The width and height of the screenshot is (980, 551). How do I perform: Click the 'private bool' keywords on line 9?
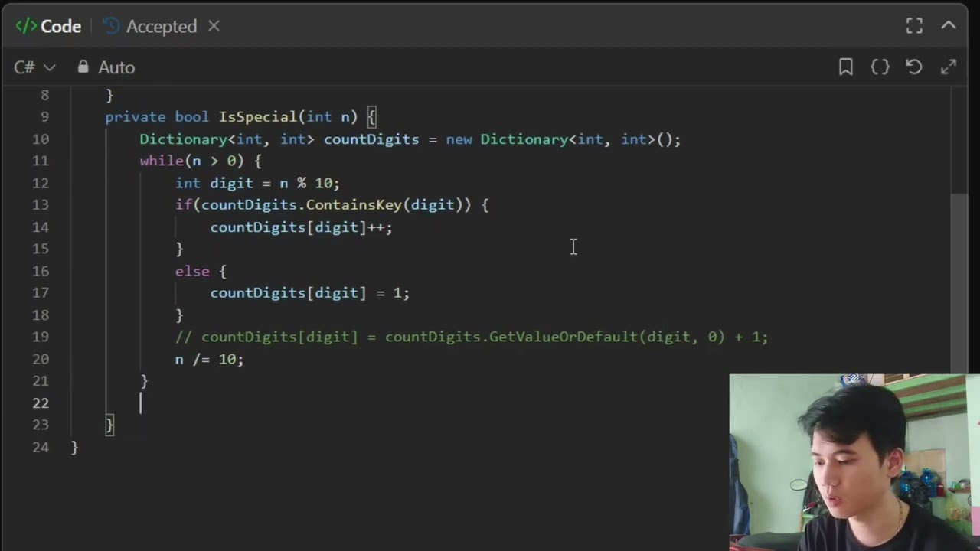coord(157,117)
